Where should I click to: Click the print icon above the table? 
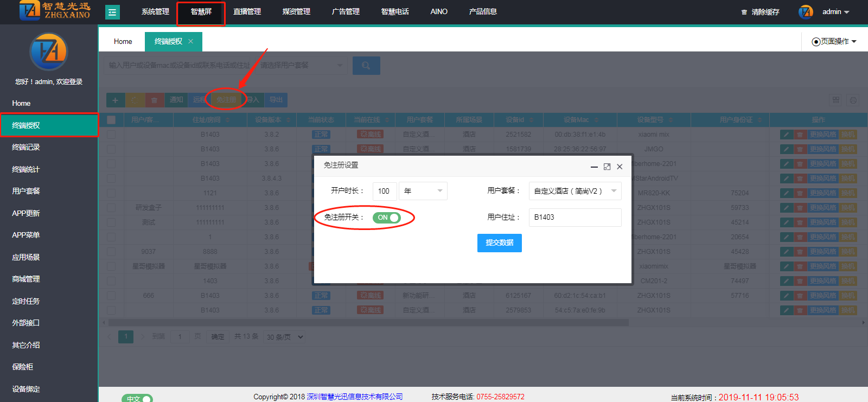pos(853,100)
